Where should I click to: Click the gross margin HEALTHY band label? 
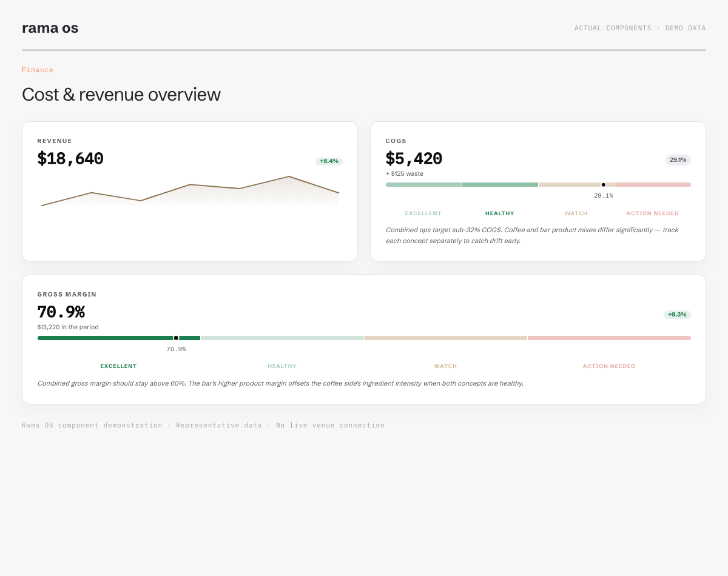[282, 366]
